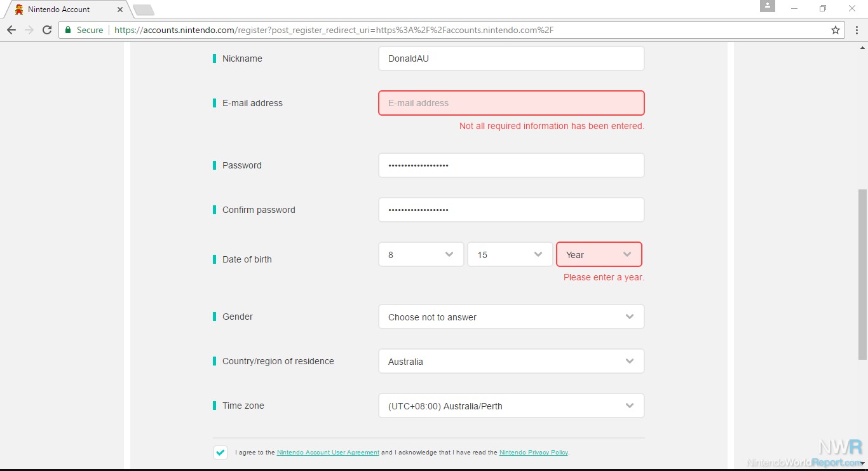Reload the Nintendo Account page
The height and width of the screenshot is (471, 868).
(47, 30)
